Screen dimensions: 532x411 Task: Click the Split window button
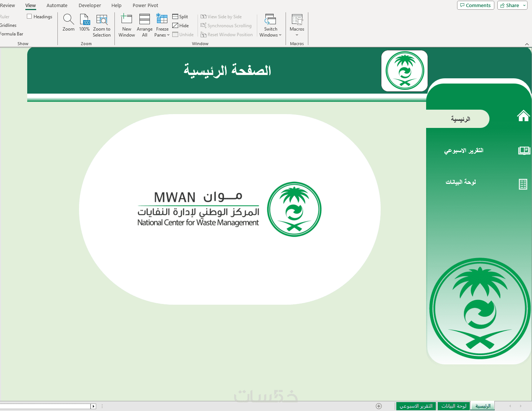coord(180,16)
